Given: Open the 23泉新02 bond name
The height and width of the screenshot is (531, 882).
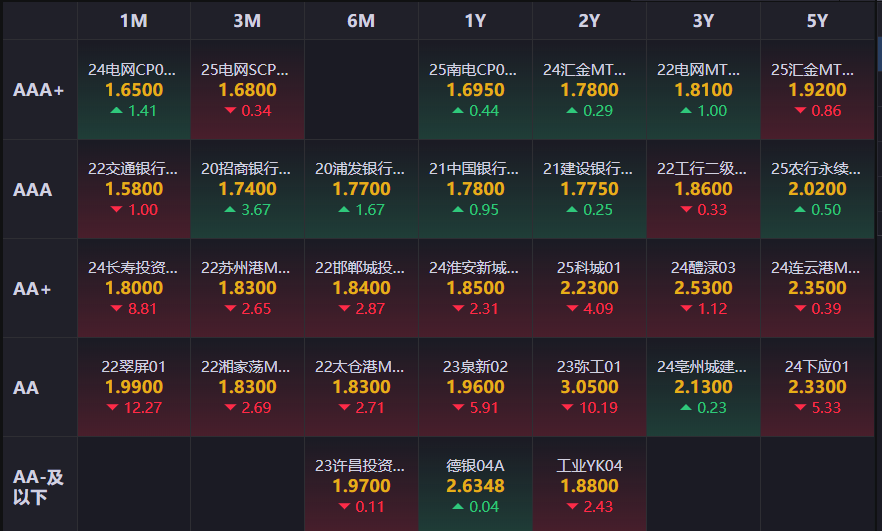Looking at the screenshot, I should tap(475, 367).
